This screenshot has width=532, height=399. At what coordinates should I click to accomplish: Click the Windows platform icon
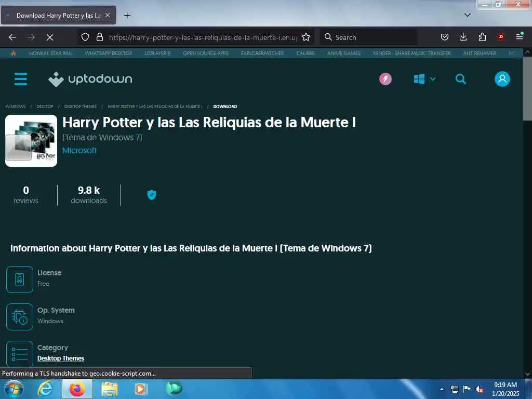point(419,79)
